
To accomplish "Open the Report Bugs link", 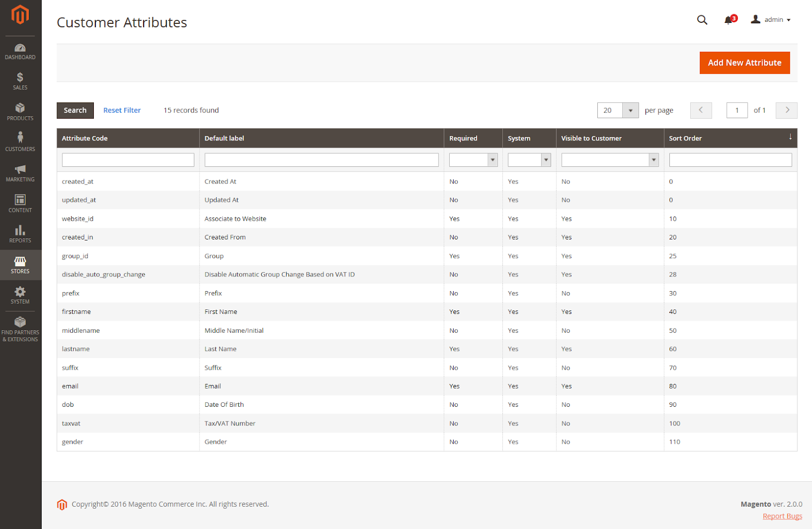I will 782,516.
